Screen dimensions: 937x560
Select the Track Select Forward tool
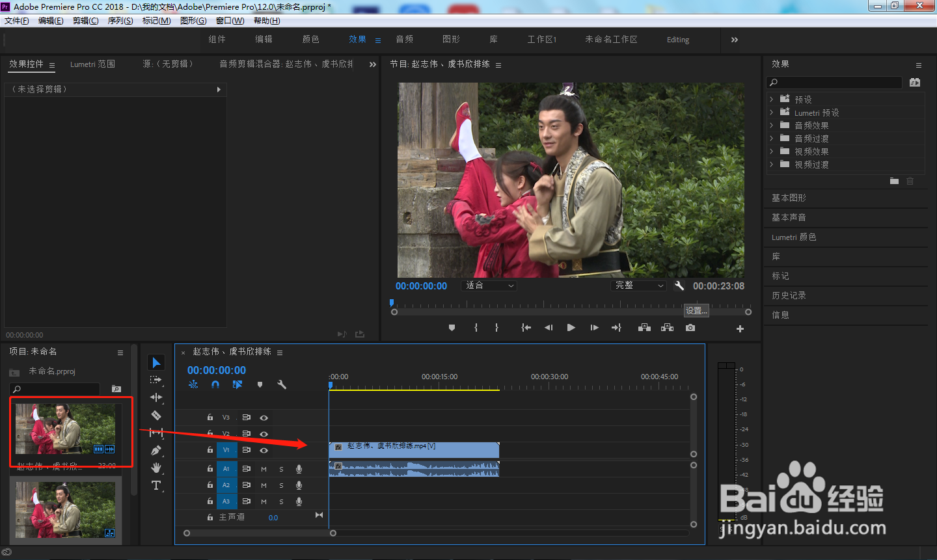pos(156,380)
